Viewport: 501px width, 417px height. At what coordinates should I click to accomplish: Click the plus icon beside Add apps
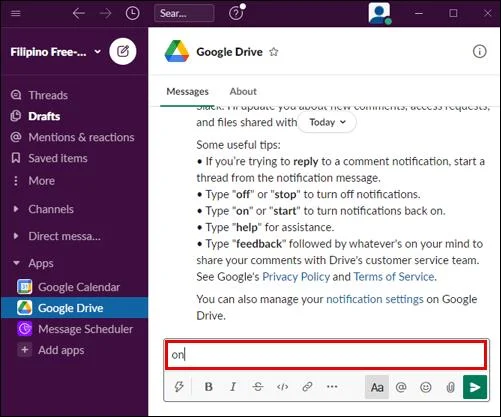tap(24, 350)
